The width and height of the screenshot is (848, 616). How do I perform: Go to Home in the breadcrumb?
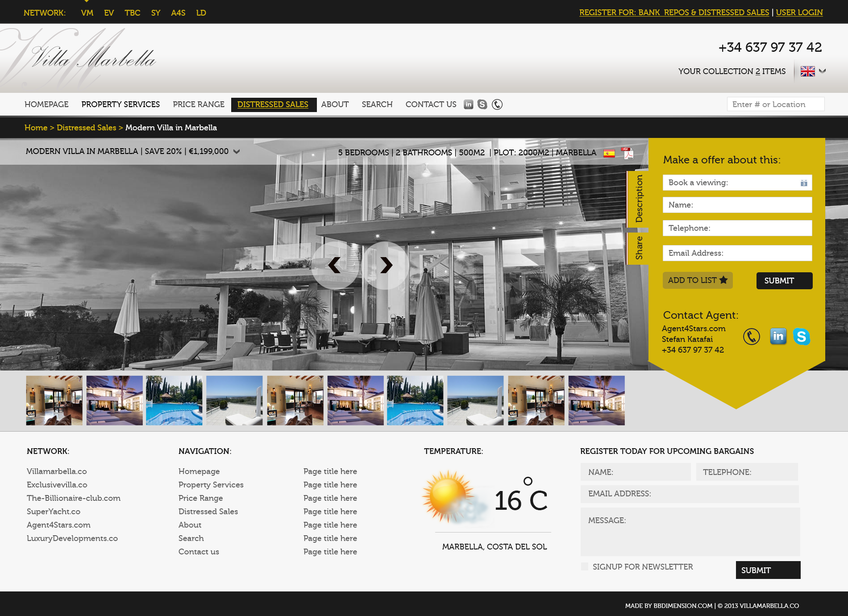point(36,128)
